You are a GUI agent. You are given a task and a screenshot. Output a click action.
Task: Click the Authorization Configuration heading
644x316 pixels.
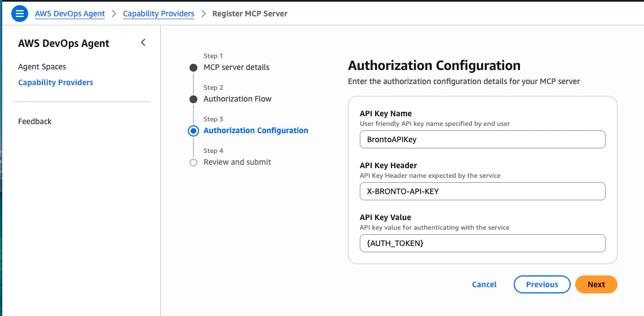point(434,65)
